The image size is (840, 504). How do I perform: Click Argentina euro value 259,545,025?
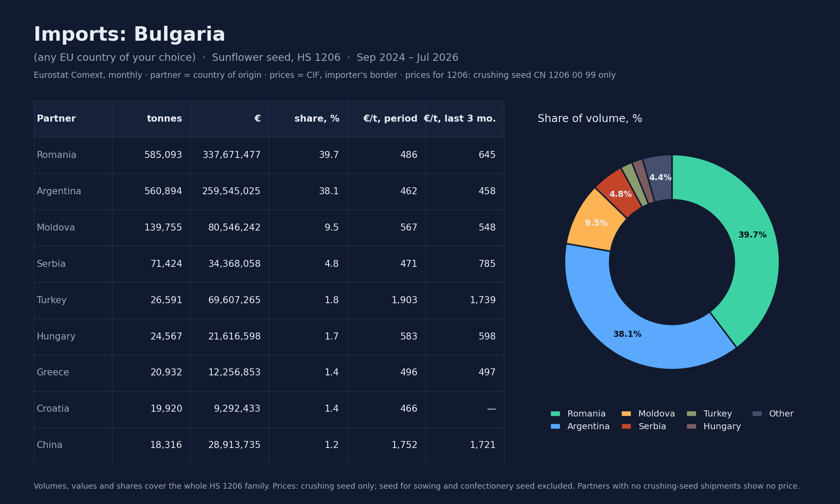[x=231, y=192]
